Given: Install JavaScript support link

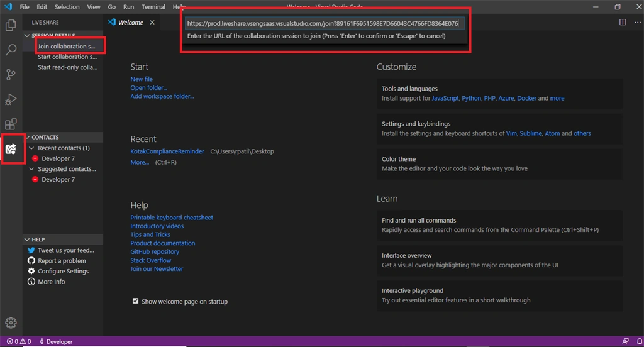Looking at the screenshot, I should tap(445, 98).
